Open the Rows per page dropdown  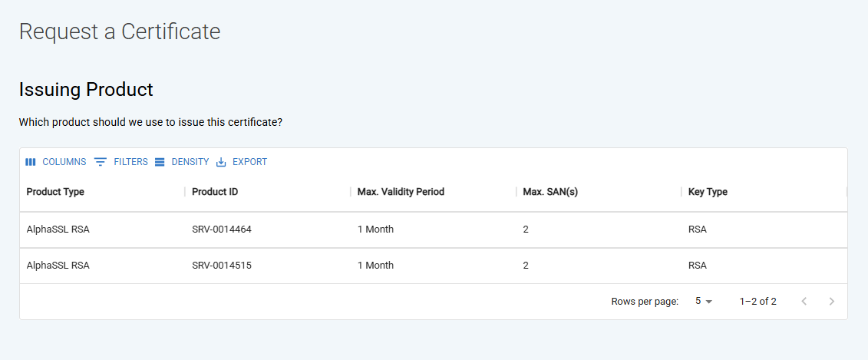pyautogui.click(x=704, y=302)
